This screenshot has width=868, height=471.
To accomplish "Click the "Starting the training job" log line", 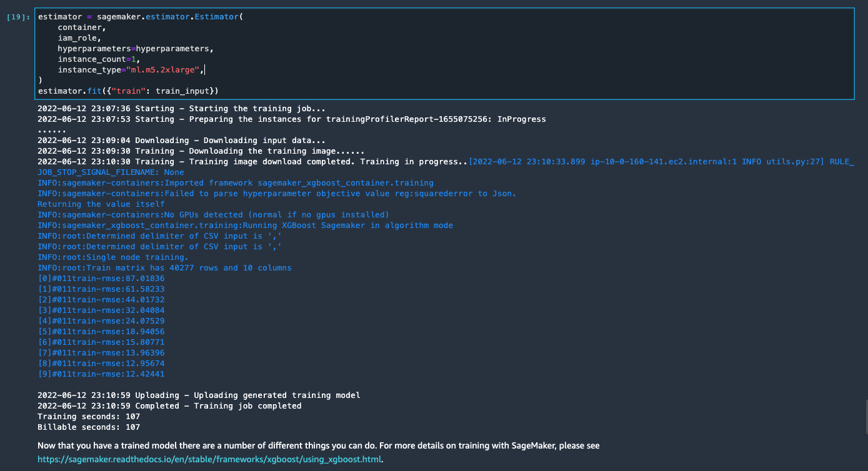I will 181,109.
